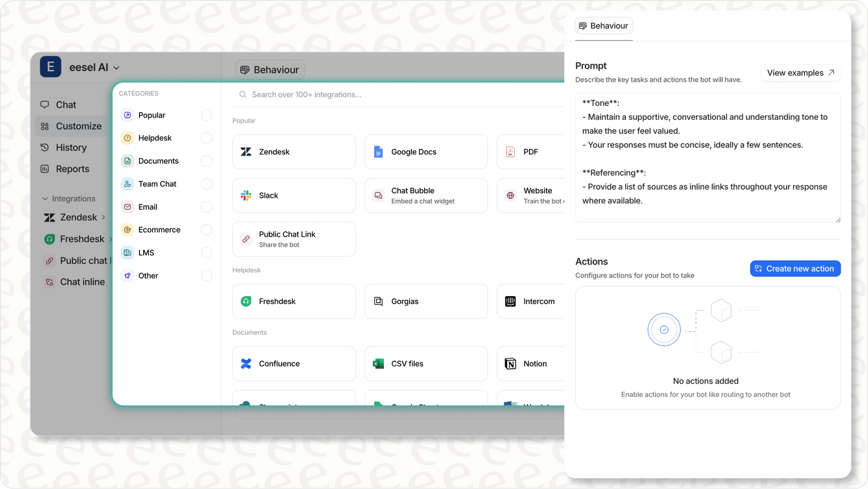
Task: Click the Slack integration card
Action: coord(293,195)
